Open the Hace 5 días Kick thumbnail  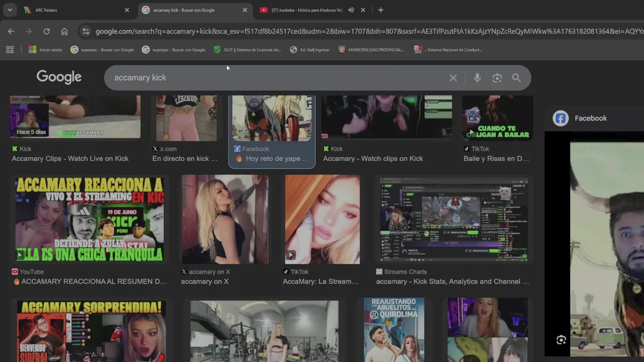point(75,117)
